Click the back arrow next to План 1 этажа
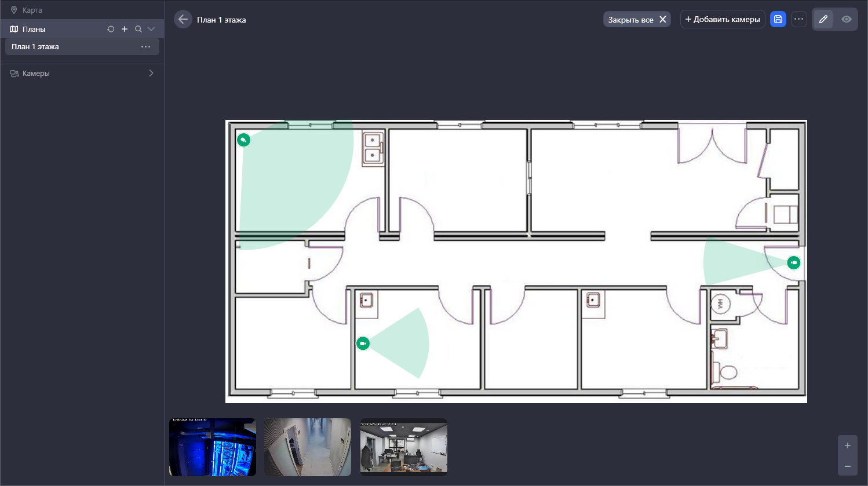Screen dimensions: 868x486 (183, 20)
